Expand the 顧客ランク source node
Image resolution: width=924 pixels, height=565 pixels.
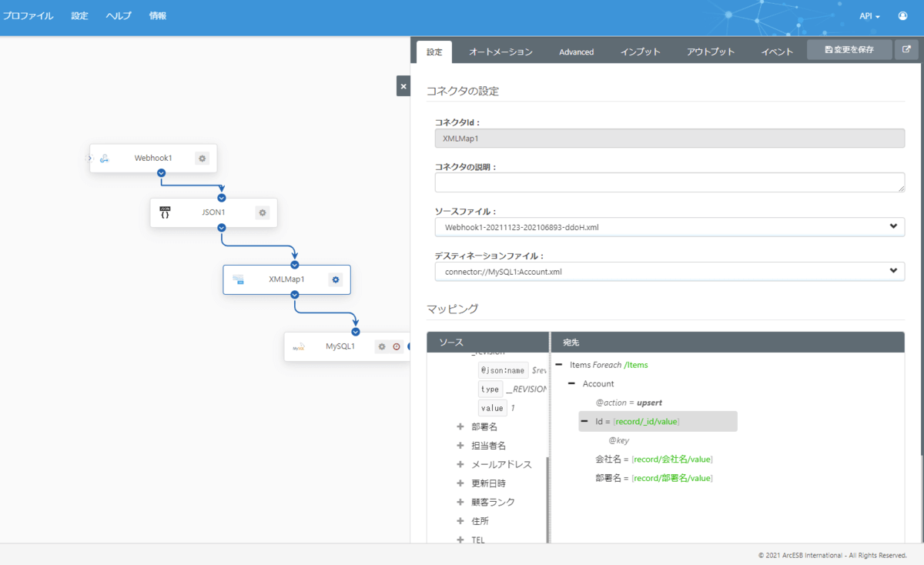[x=460, y=502]
